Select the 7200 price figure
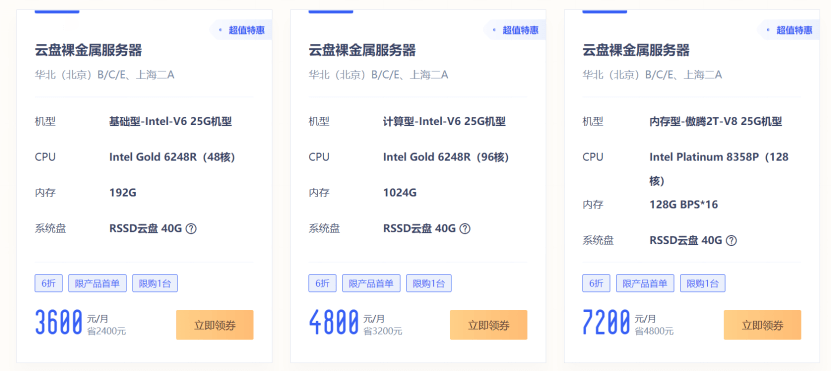 click(607, 323)
